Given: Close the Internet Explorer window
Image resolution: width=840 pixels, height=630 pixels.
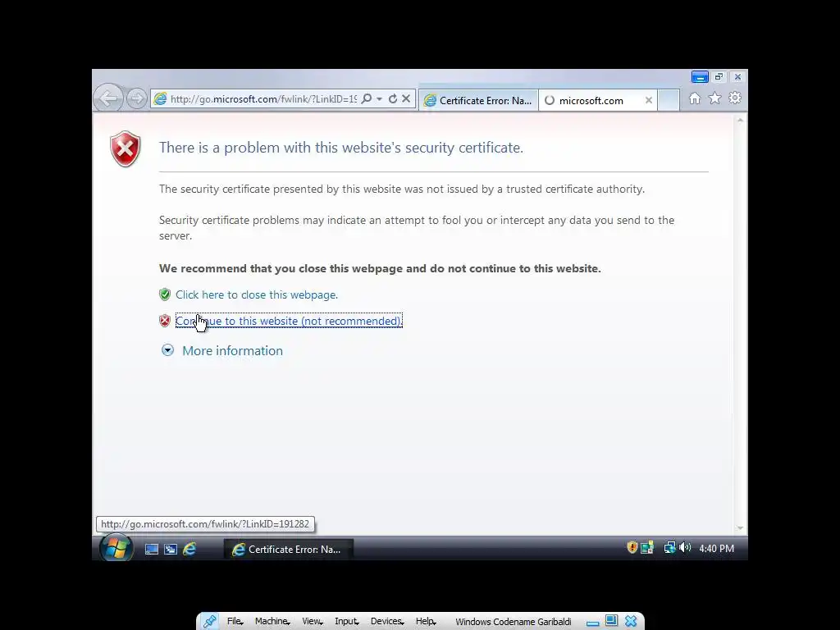Looking at the screenshot, I should tap(737, 76).
